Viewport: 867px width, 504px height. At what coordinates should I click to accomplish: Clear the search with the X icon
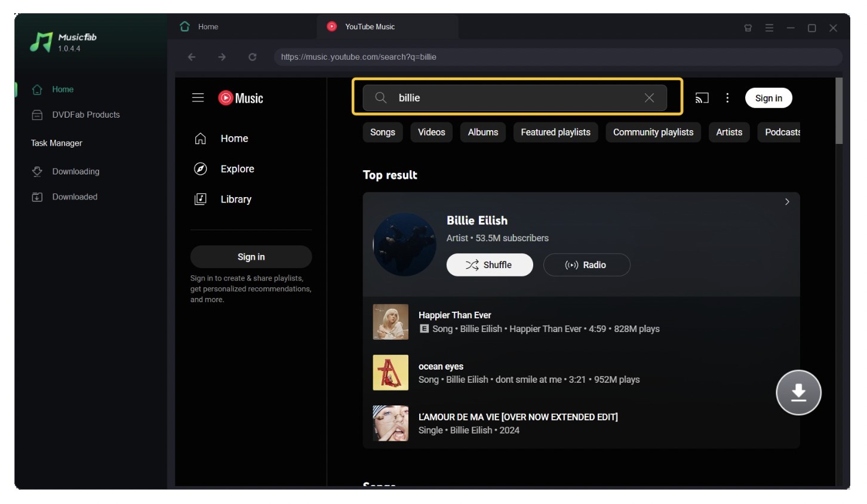(649, 98)
